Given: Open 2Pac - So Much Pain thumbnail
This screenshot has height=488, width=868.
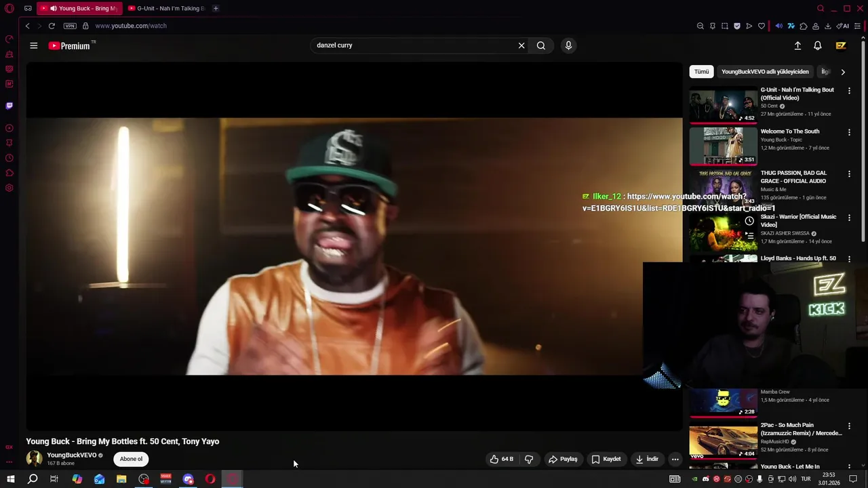Looking at the screenshot, I should pyautogui.click(x=724, y=441).
